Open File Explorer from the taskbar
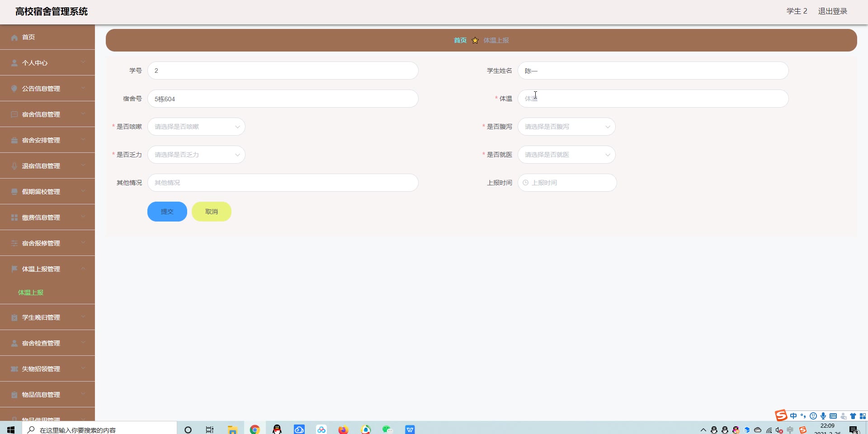This screenshot has height=434, width=868. click(232, 429)
